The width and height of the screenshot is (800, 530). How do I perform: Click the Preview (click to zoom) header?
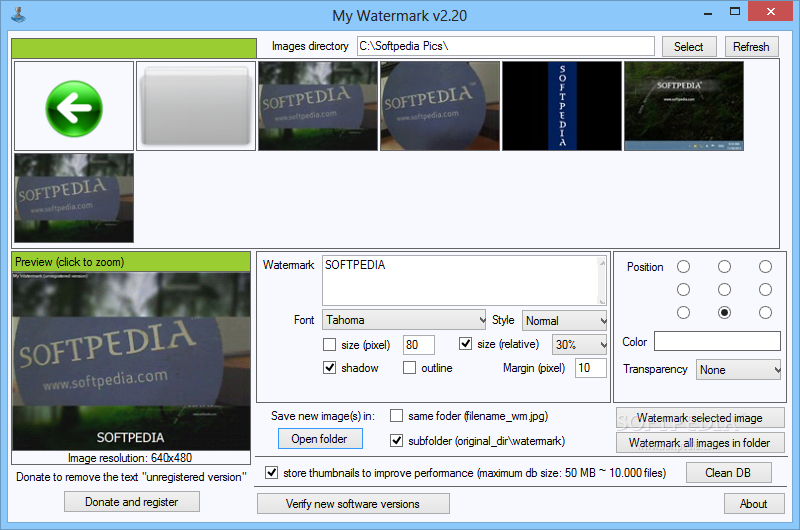tap(131, 262)
